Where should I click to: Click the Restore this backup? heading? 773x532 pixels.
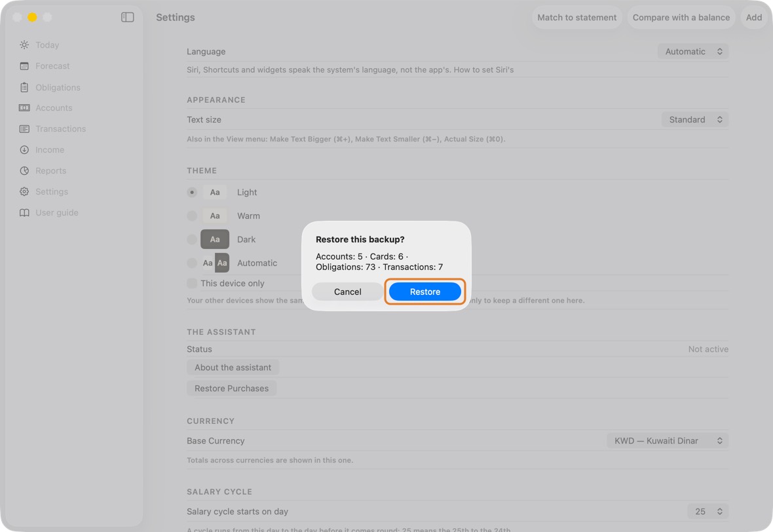point(360,240)
